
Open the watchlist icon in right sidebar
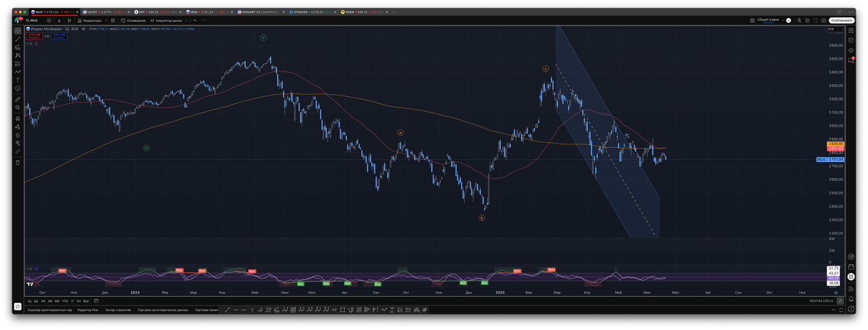[x=851, y=30]
